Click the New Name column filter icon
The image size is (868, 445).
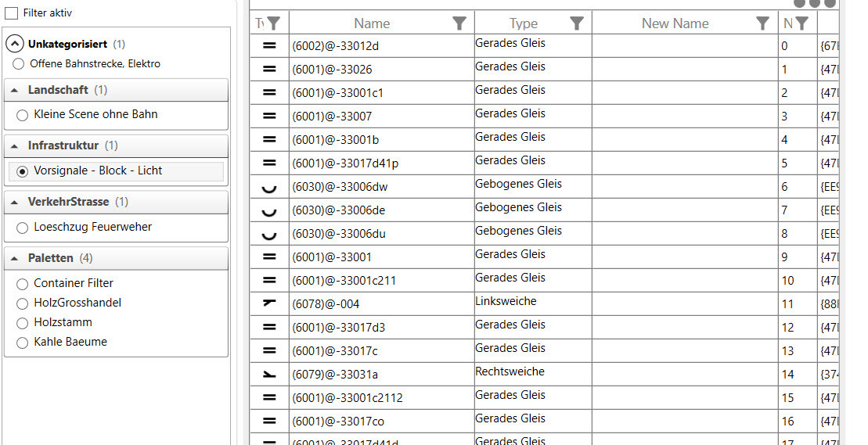pos(763,23)
